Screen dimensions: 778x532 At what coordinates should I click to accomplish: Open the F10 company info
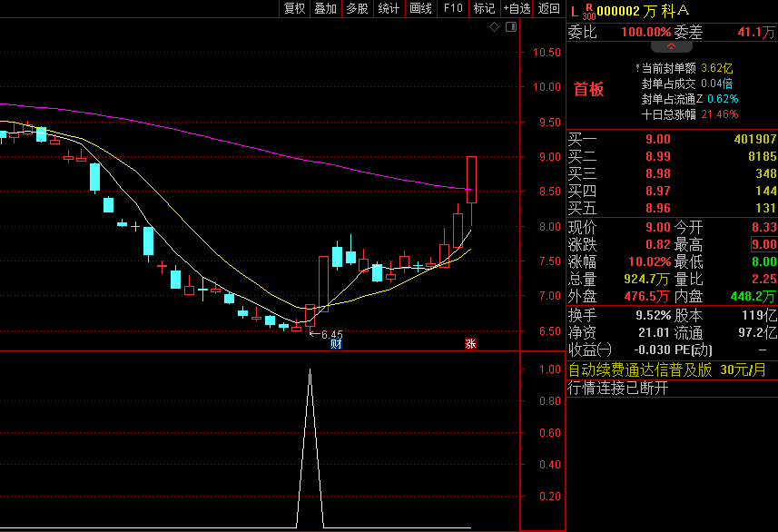(452, 8)
